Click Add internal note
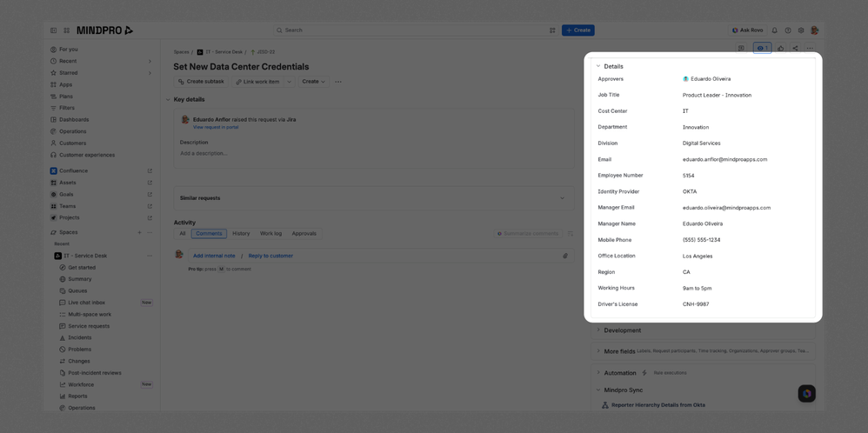The image size is (868, 433). pyautogui.click(x=214, y=256)
